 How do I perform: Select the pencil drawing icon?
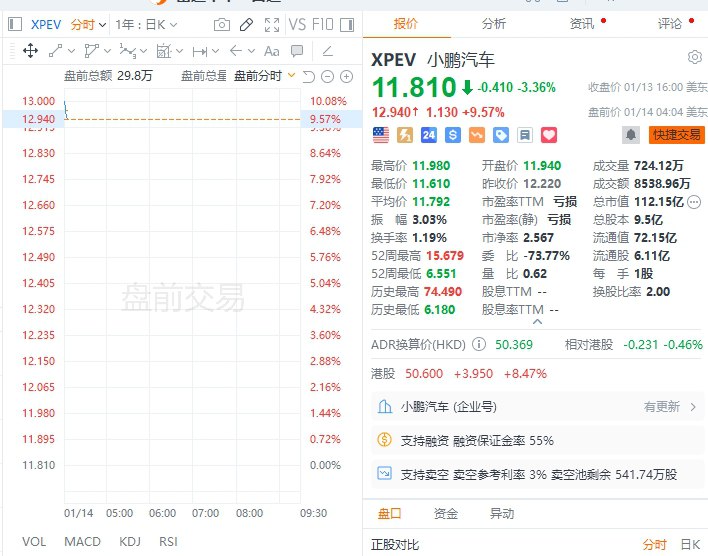point(246,24)
